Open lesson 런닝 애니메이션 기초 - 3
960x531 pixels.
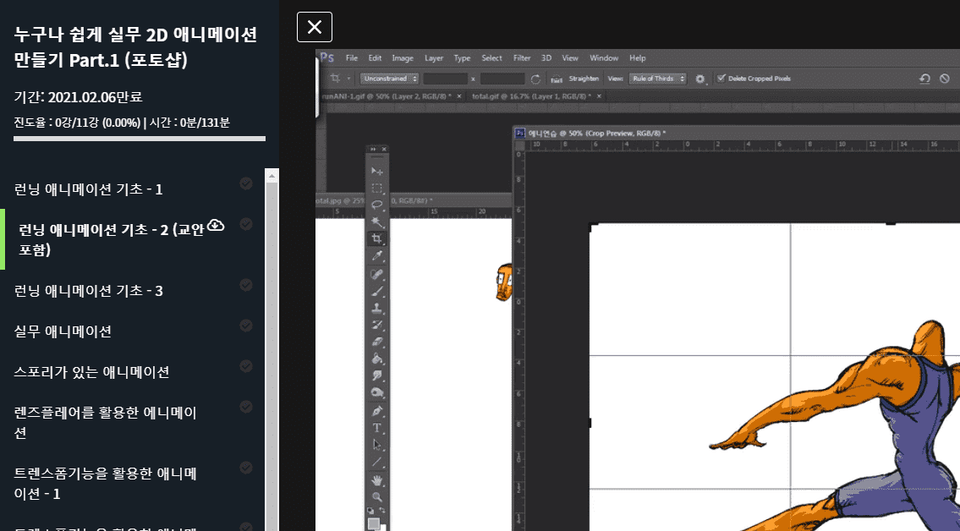click(88, 290)
